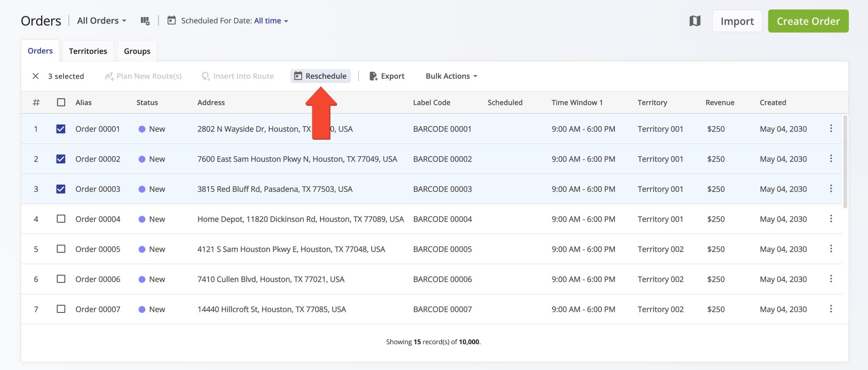Sort by the Alias column header
The height and width of the screenshot is (370, 868).
click(83, 102)
